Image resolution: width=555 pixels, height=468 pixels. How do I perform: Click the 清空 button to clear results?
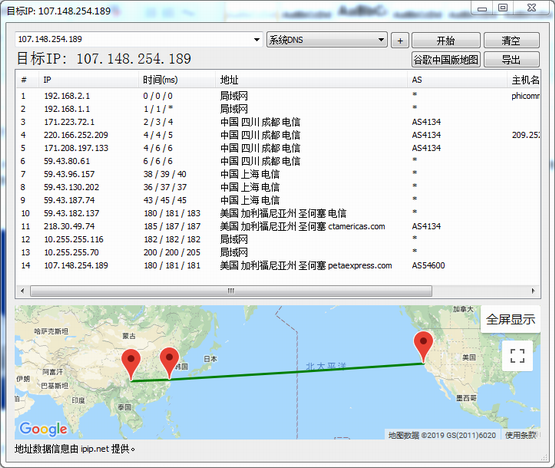[x=511, y=40]
